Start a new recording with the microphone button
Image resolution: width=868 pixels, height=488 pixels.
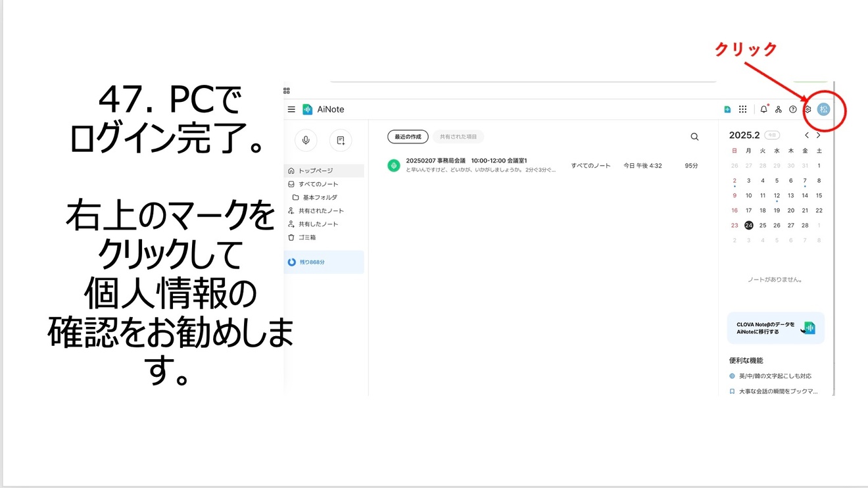(x=306, y=140)
